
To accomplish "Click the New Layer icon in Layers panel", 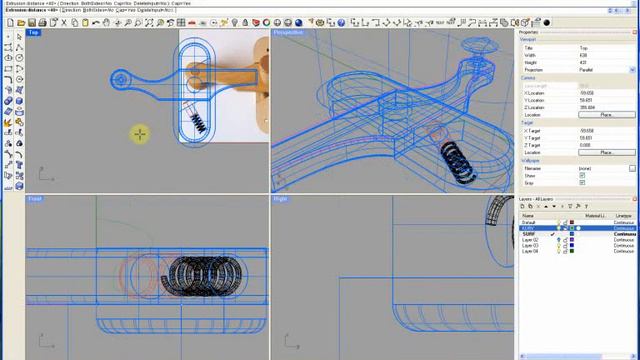I will [x=522, y=206].
